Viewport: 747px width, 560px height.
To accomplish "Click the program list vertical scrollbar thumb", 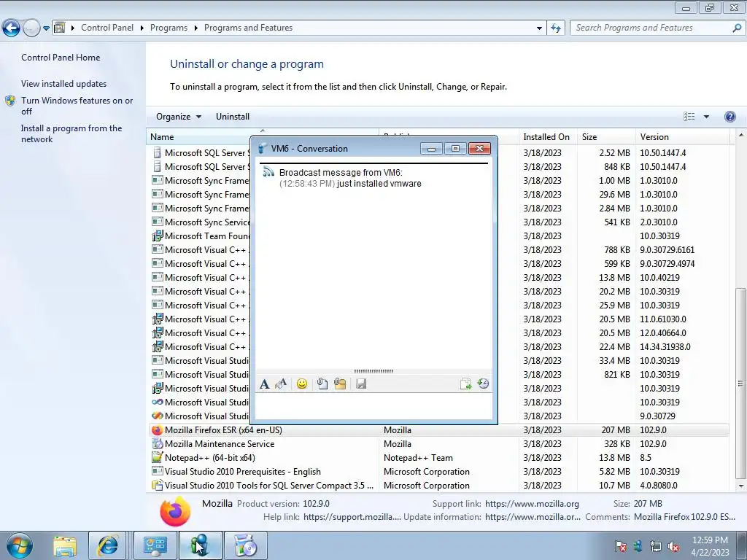I will 740,384.
